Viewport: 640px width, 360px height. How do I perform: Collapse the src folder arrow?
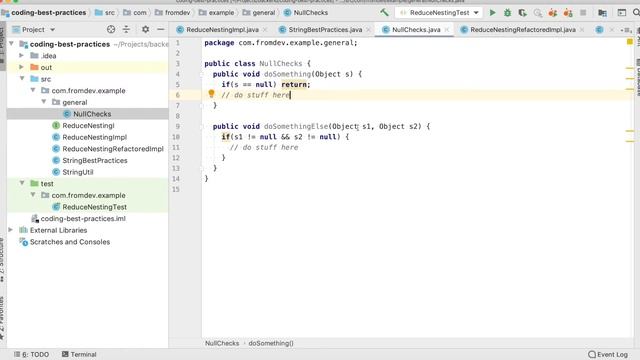coord(22,78)
